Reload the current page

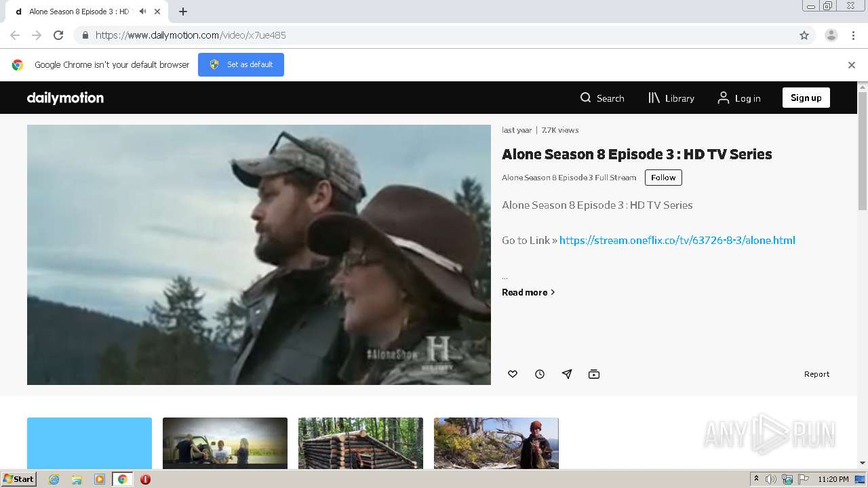(58, 35)
